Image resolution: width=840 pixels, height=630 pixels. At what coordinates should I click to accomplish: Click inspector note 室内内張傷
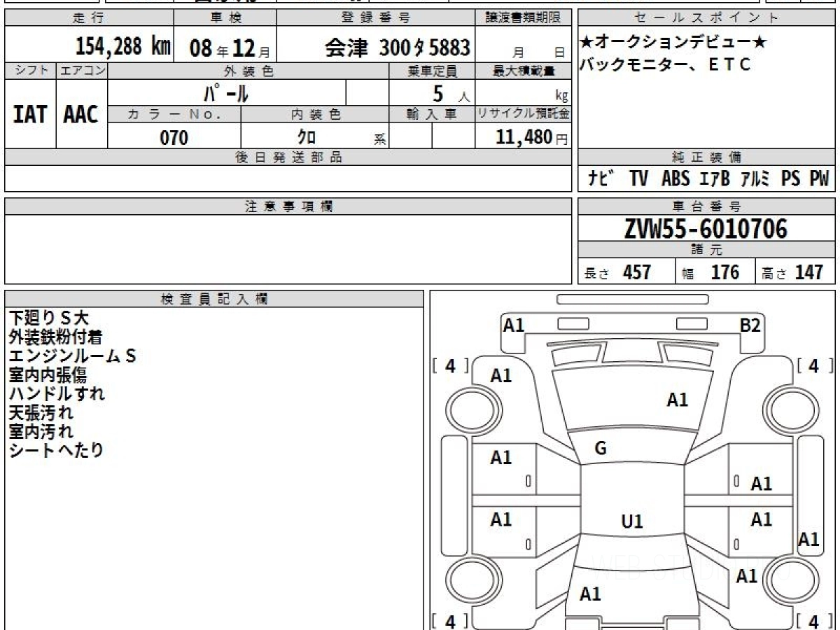pyautogui.click(x=48, y=374)
